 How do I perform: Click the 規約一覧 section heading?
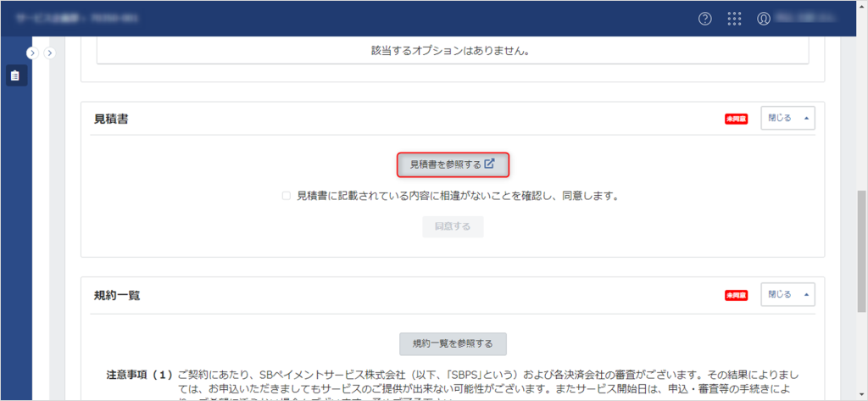tap(117, 296)
